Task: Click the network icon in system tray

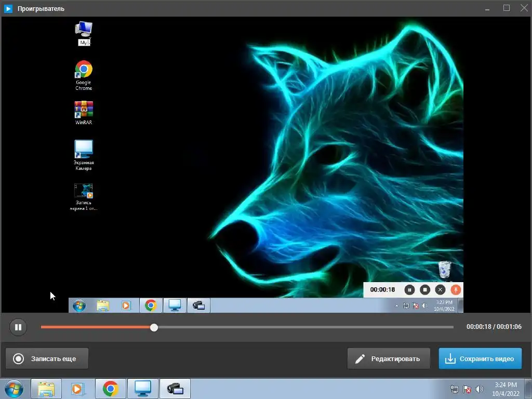Action: click(x=454, y=390)
